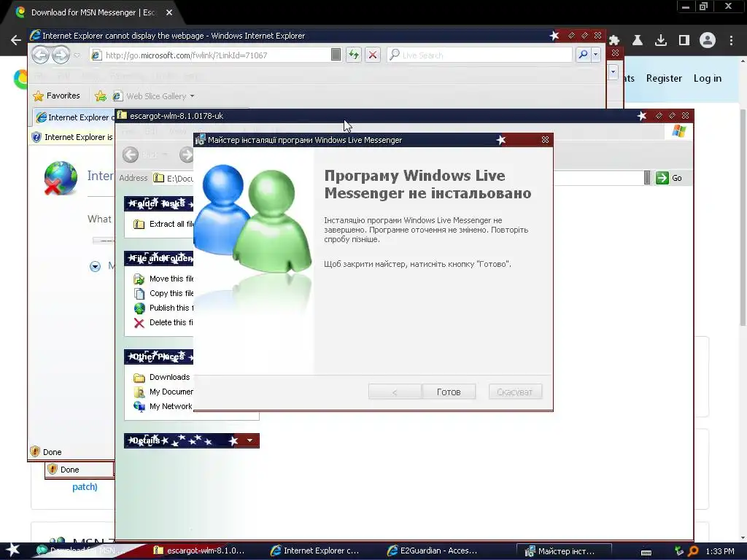Click Windows flag logo in escargot window
Screen dimensions: 747x560
click(x=679, y=131)
